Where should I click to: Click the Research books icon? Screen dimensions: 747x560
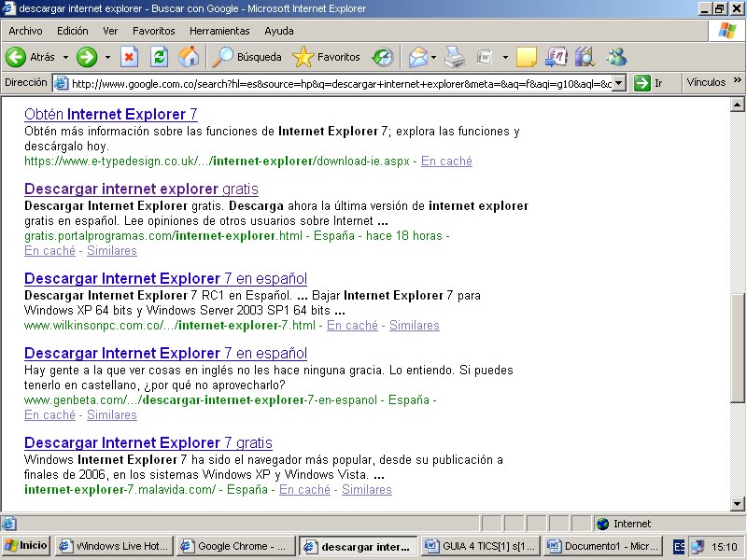point(585,57)
